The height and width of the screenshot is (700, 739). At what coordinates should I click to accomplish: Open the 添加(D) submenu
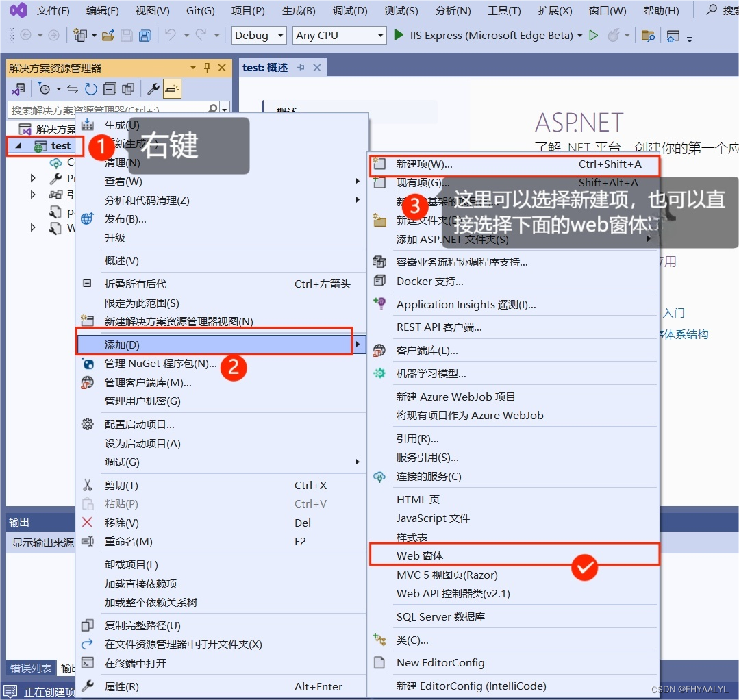pos(221,345)
